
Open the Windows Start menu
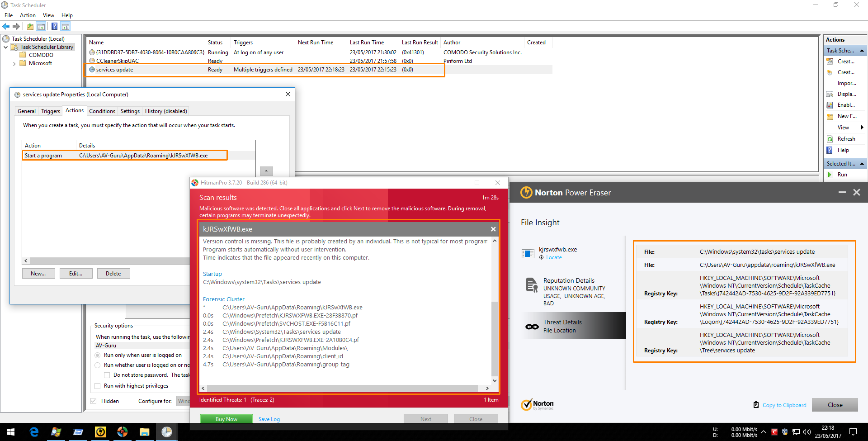(x=11, y=432)
